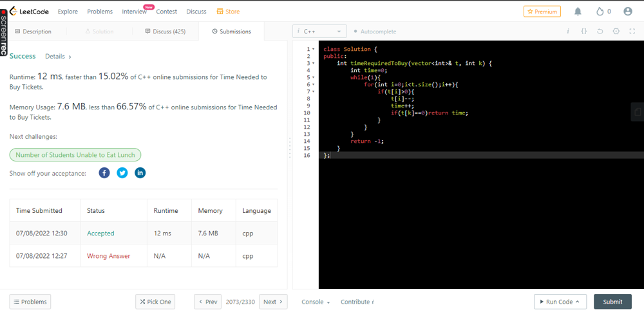Open Contribute link
The height and width of the screenshot is (312, 644).
[x=357, y=302]
